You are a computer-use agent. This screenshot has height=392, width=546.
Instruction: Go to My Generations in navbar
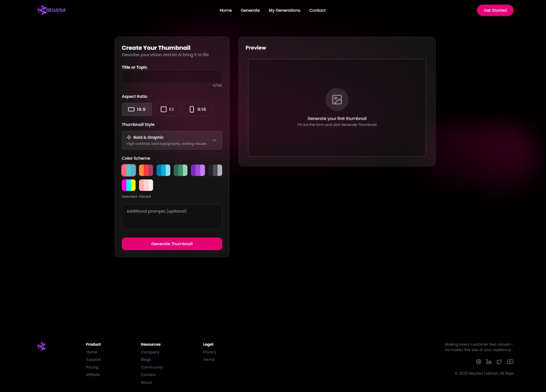284,10
